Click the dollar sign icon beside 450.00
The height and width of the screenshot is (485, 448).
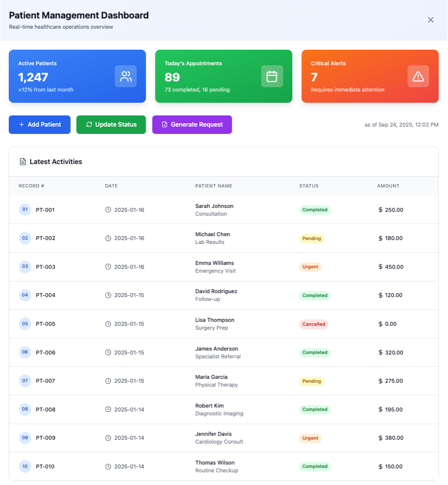(381, 267)
